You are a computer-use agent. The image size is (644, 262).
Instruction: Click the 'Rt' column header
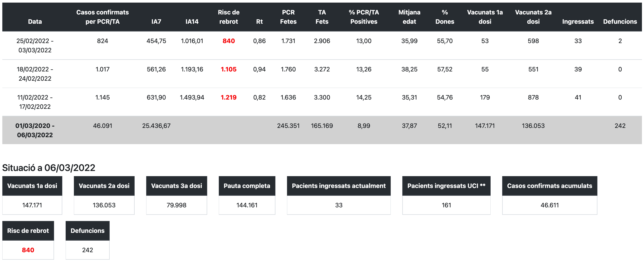(259, 22)
